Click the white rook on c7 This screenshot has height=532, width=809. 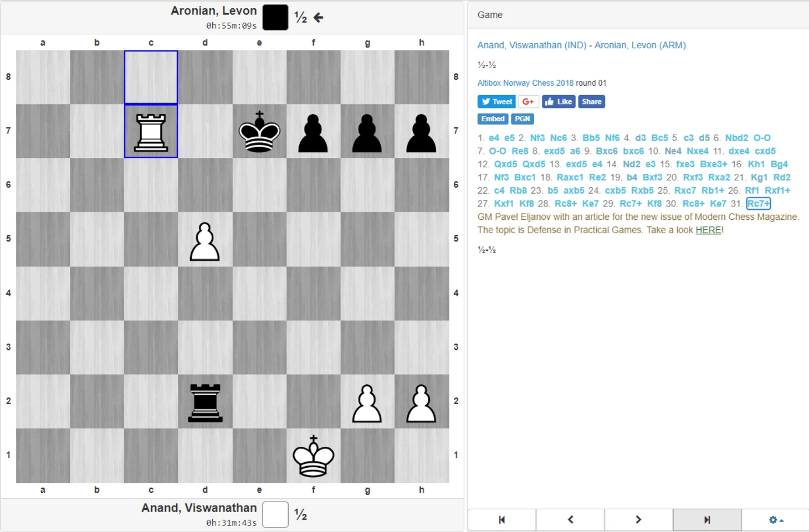151,132
